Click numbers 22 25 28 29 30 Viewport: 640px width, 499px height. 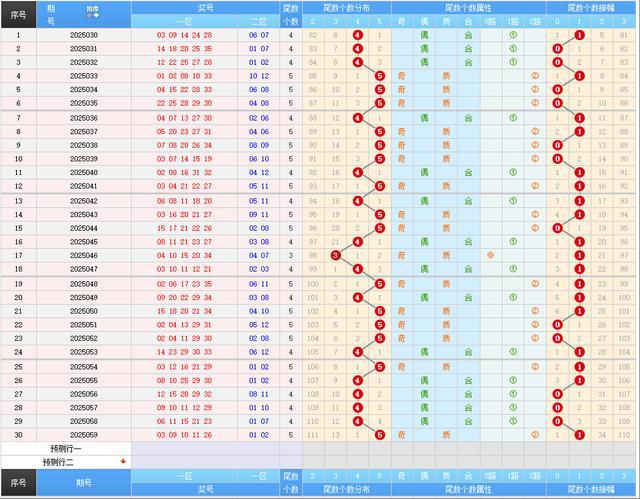coord(184,103)
